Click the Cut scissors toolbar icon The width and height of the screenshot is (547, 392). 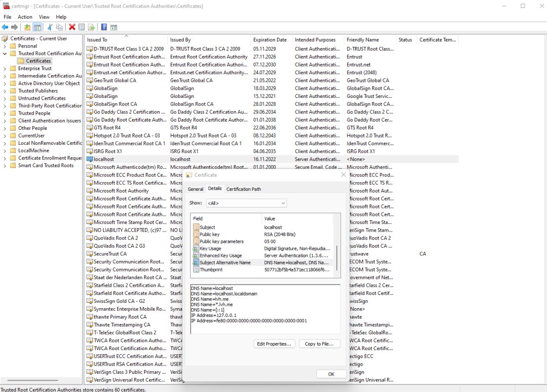tap(50, 27)
